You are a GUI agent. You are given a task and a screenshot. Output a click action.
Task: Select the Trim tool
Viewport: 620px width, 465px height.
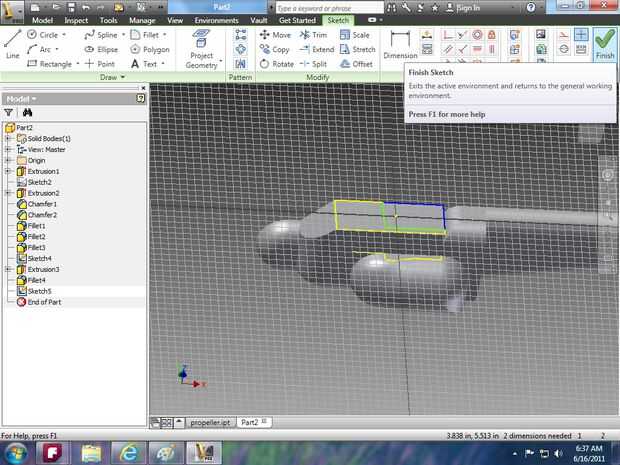click(x=313, y=35)
